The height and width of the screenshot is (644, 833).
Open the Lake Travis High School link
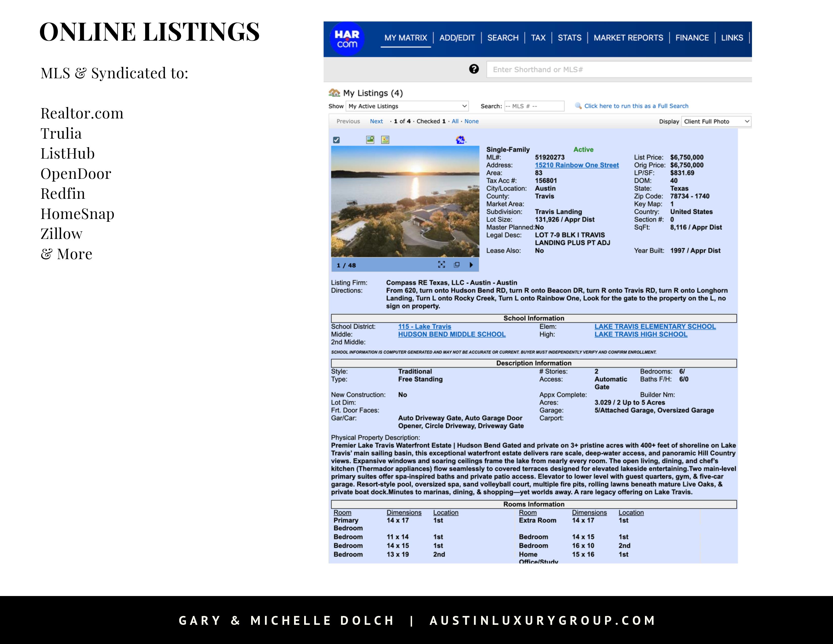[641, 334]
